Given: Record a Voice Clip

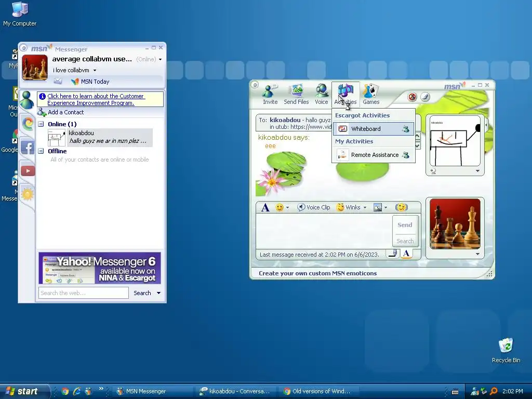Looking at the screenshot, I should pyautogui.click(x=313, y=207).
